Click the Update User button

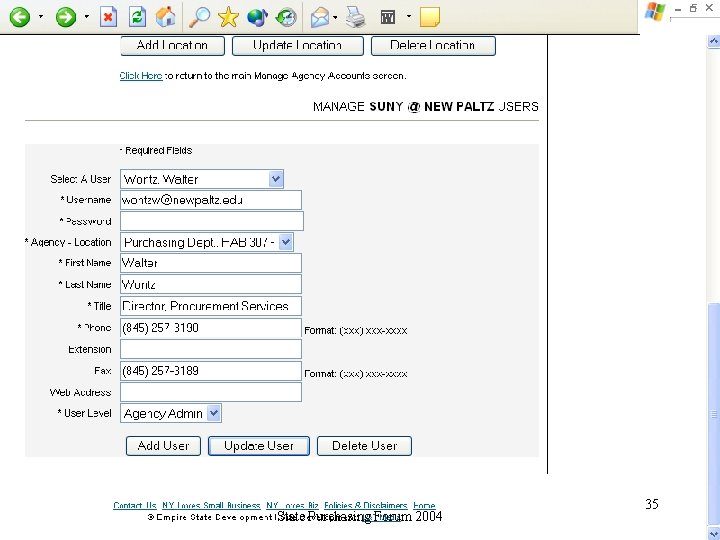click(259, 446)
